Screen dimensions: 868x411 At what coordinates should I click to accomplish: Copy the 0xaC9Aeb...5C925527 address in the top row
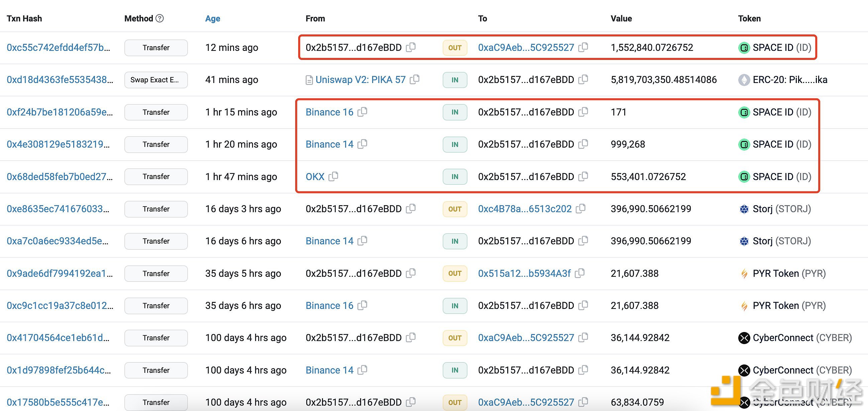[583, 47]
